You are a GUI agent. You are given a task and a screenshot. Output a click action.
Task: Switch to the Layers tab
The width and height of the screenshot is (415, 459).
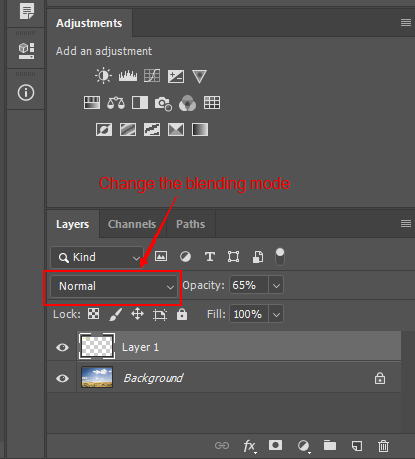(x=72, y=224)
